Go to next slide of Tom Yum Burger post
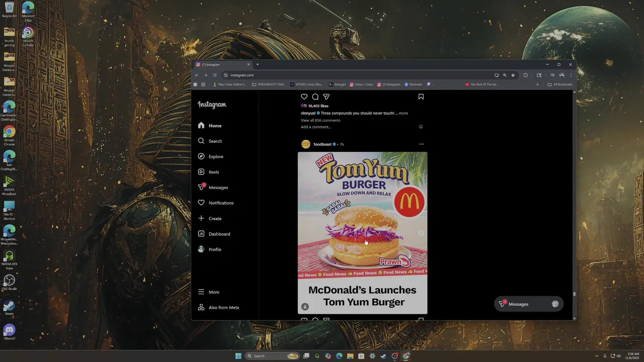Viewport: 644px width, 362px height. click(421, 233)
